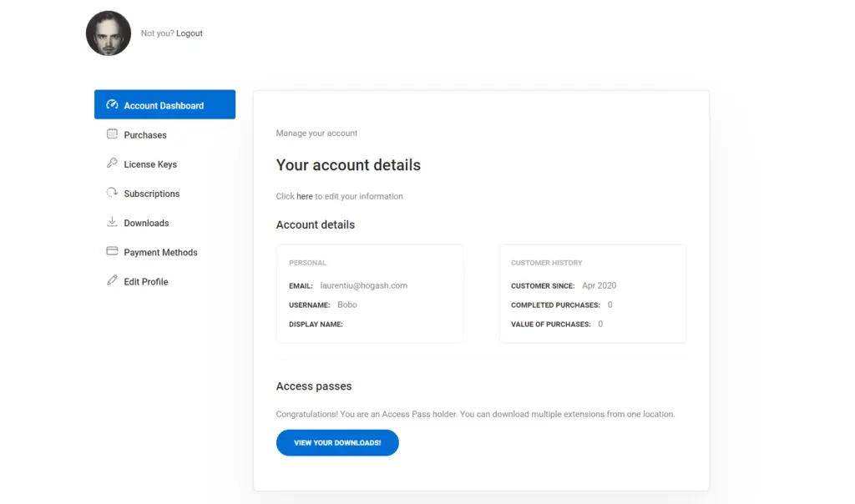Open the Subscriptions page
This screenshot has height=504, width=855.
coord(164,194)
